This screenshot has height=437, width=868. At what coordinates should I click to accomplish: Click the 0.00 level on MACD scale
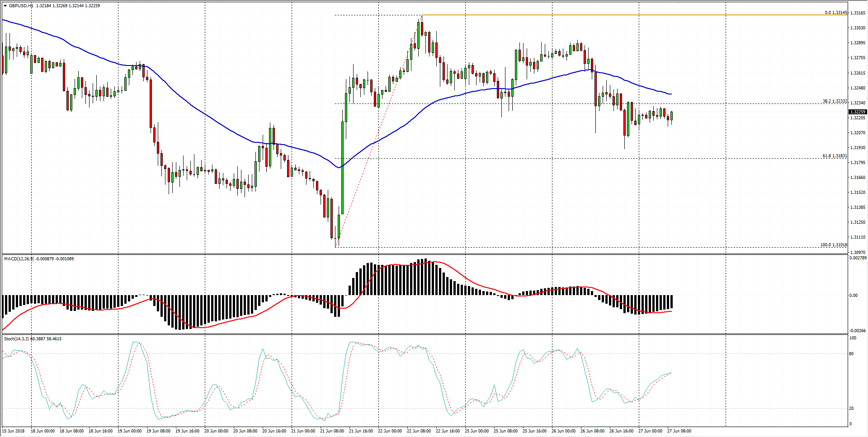(853, 296)
